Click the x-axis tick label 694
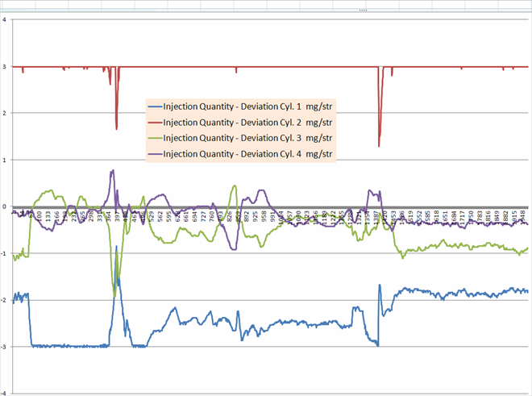This screenshot has width=532, height=396. tap(195, 216)
